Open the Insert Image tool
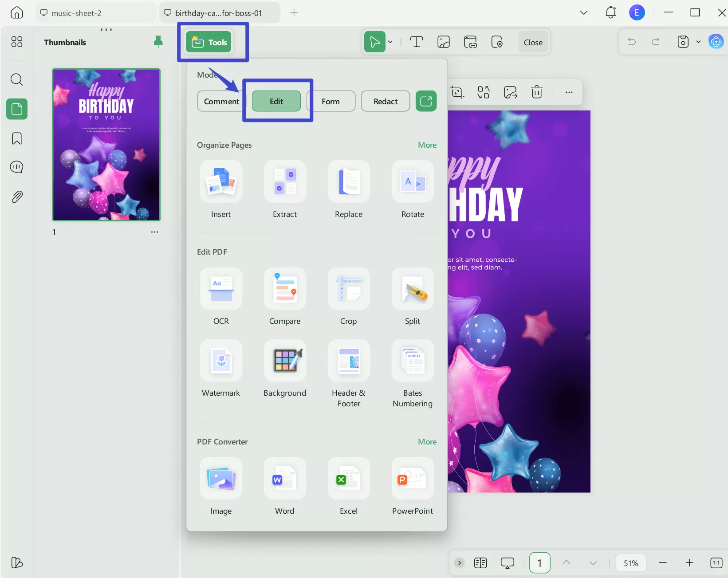 443,42
